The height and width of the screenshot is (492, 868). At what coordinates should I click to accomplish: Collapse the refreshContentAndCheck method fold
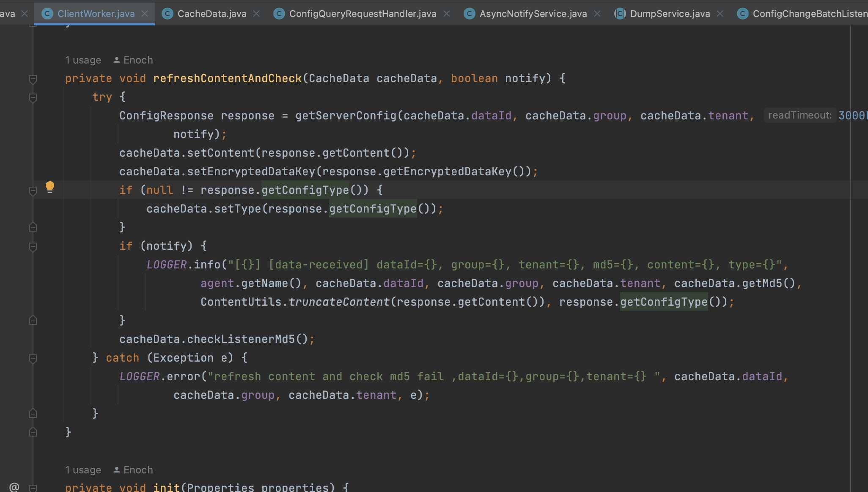tap(33, 79)
